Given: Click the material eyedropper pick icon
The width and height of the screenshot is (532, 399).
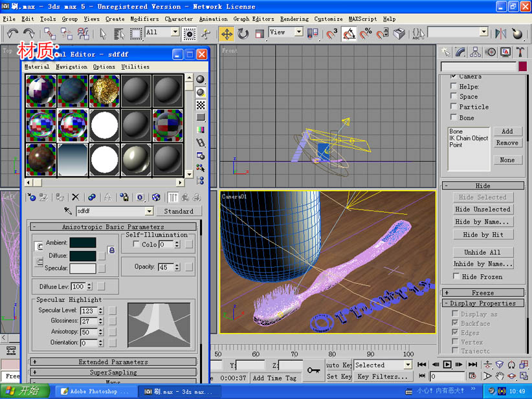Looking at the screenshot, I should [68, 211].
